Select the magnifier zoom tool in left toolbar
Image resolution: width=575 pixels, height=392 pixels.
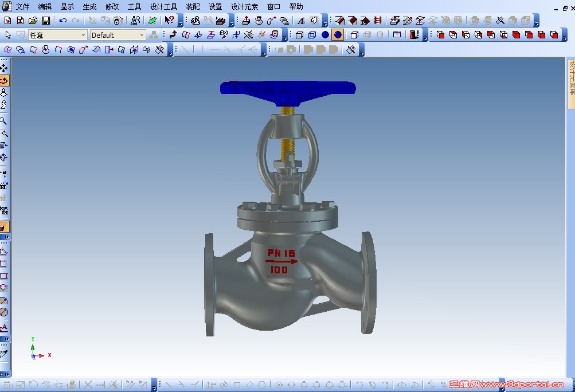point(3,121)
